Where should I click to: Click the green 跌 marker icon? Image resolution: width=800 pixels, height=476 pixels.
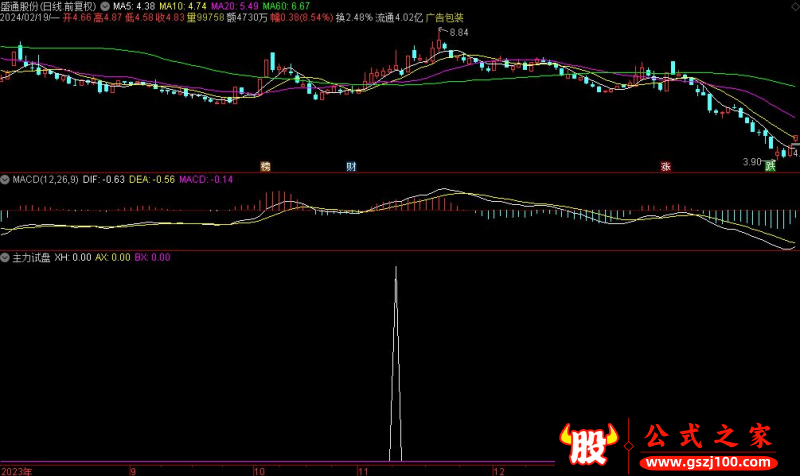click(770, 166)
